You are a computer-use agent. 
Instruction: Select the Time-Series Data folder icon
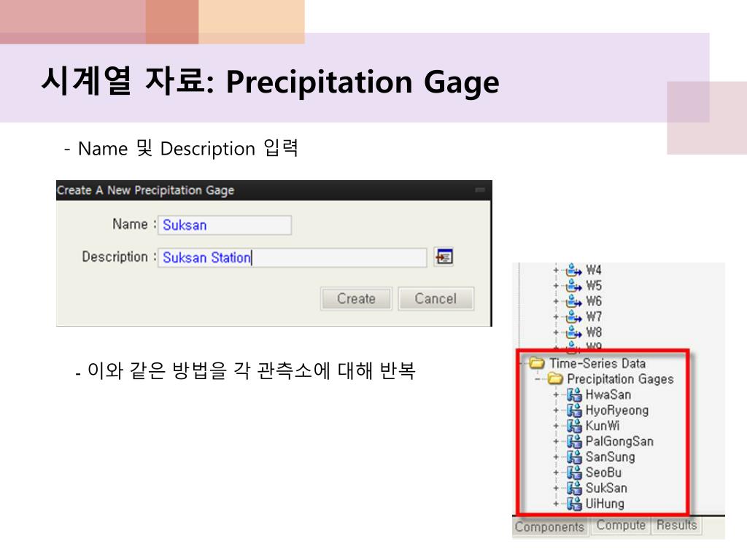(x=537, y=363)
